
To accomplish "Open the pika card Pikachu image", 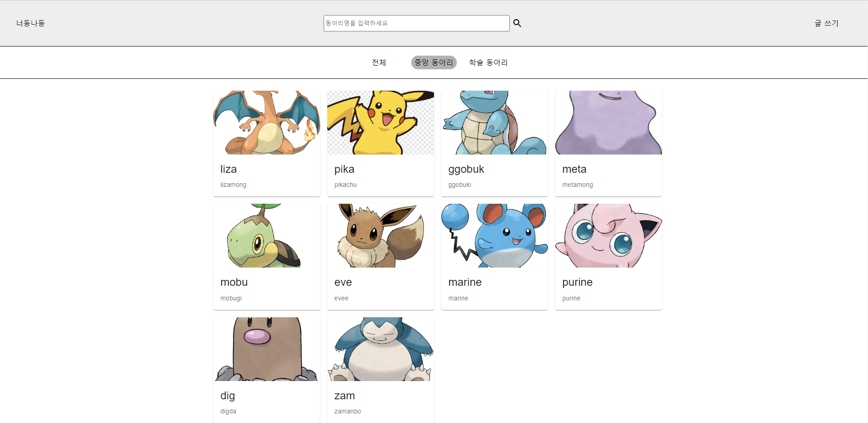I will [381, 123].
